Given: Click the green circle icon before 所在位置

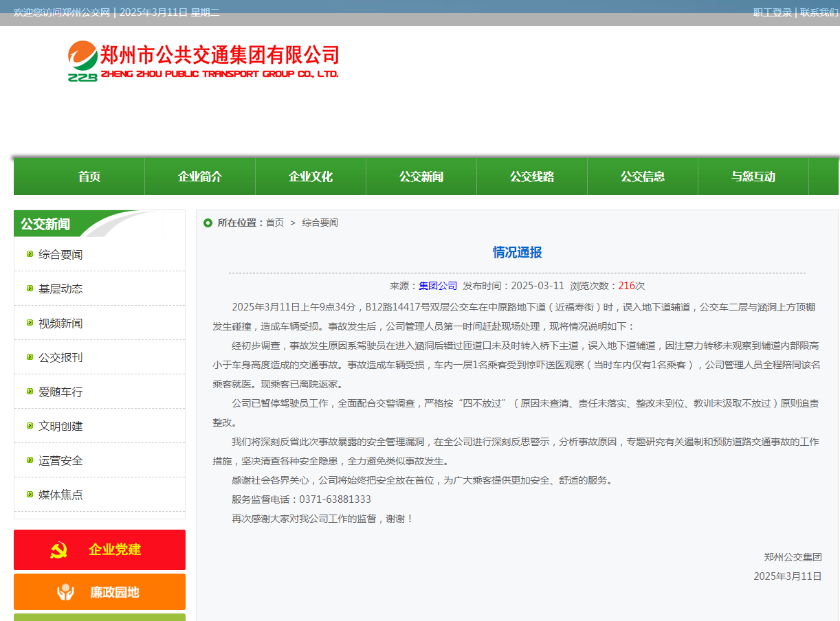Looking at the screenshot, I should point(208,223).
